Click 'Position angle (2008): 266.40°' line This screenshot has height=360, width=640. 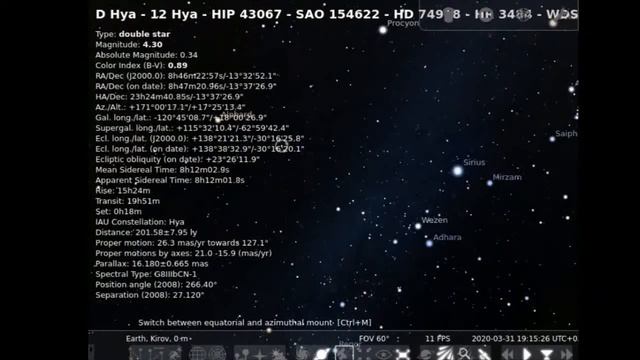point(156,284)
